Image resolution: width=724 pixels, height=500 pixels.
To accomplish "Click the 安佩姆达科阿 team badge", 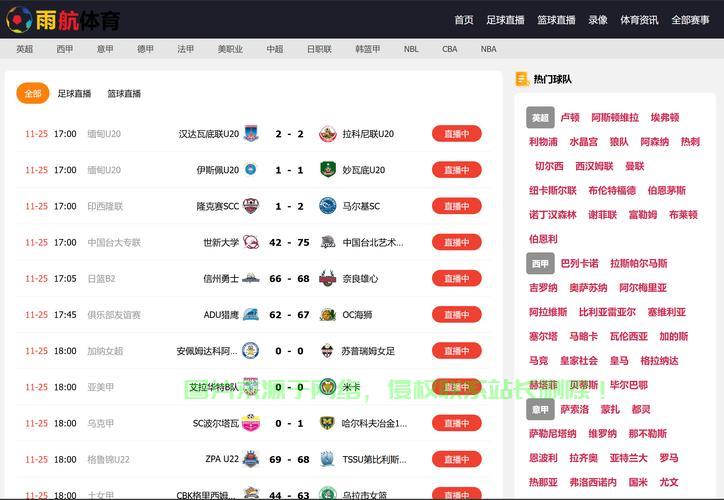I will 251,351.
